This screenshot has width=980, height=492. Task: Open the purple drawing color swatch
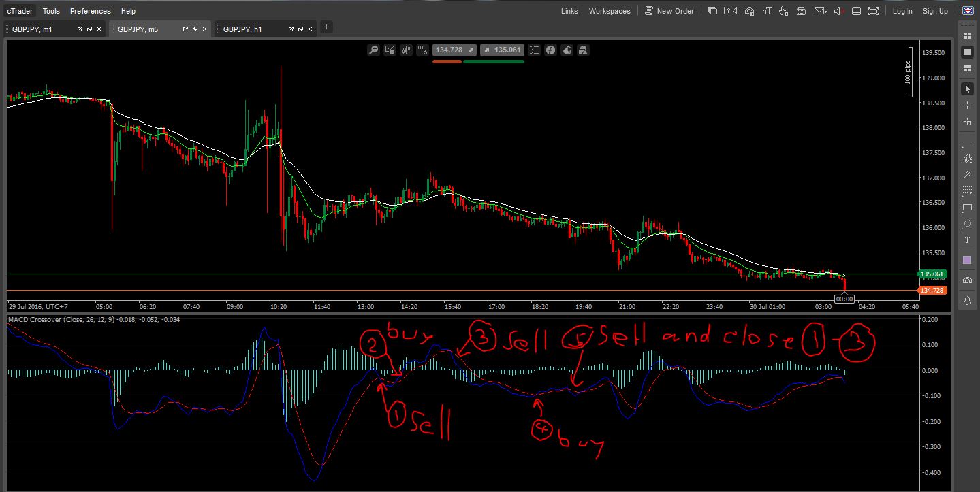coord(967,260)
